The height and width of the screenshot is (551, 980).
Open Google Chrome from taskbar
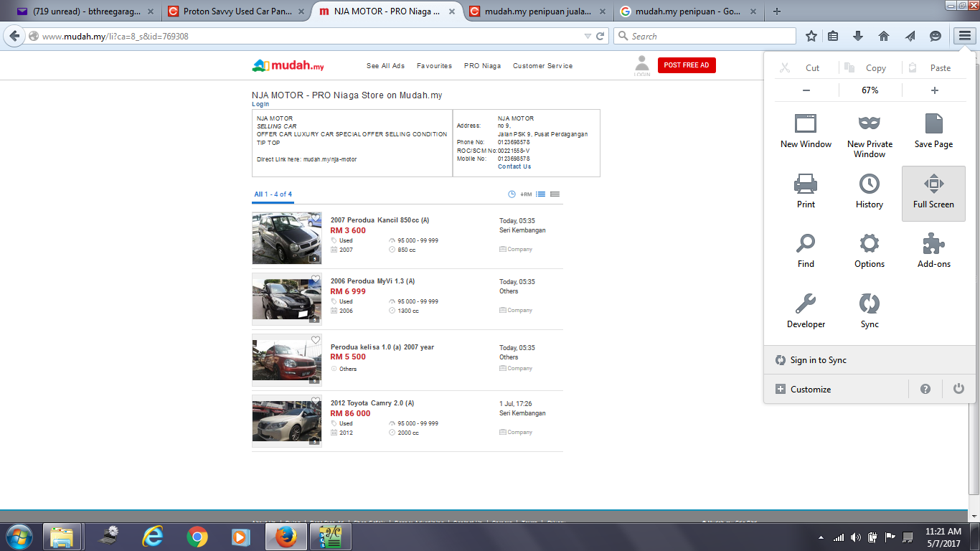point(197,537)
